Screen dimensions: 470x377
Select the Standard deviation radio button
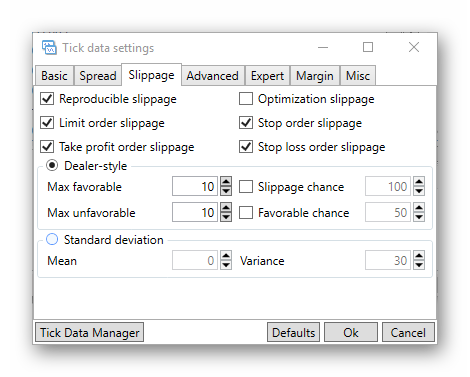[x=52, y=239]
